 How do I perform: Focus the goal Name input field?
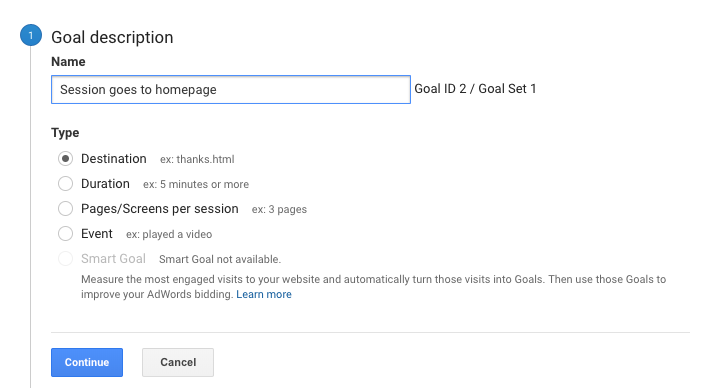coord(231,90)
